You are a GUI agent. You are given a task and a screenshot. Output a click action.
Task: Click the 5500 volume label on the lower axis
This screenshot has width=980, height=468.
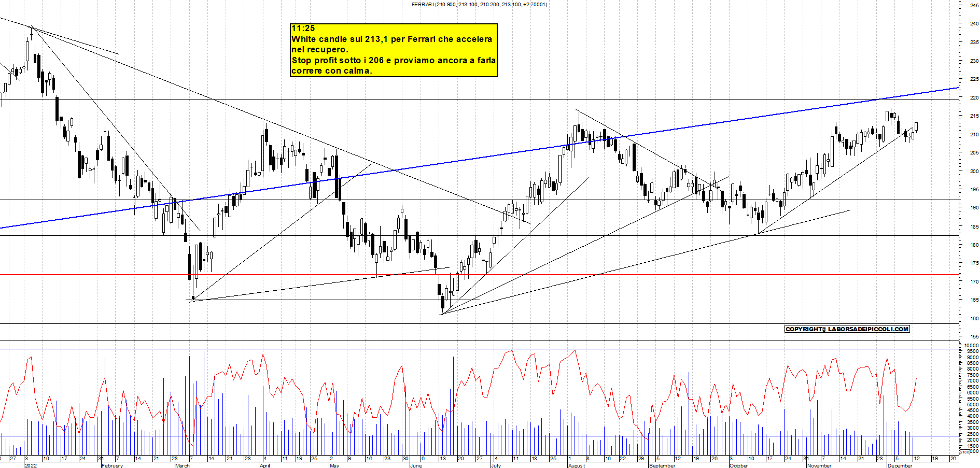pos(973,399)
